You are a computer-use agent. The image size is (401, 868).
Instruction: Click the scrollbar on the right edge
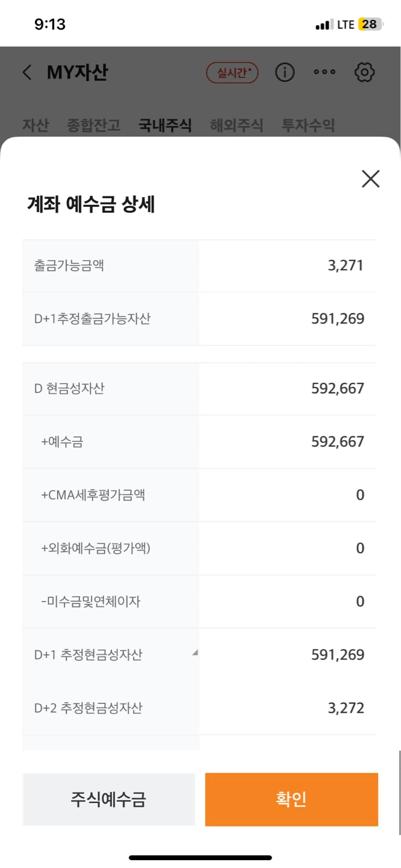point(399,793)
